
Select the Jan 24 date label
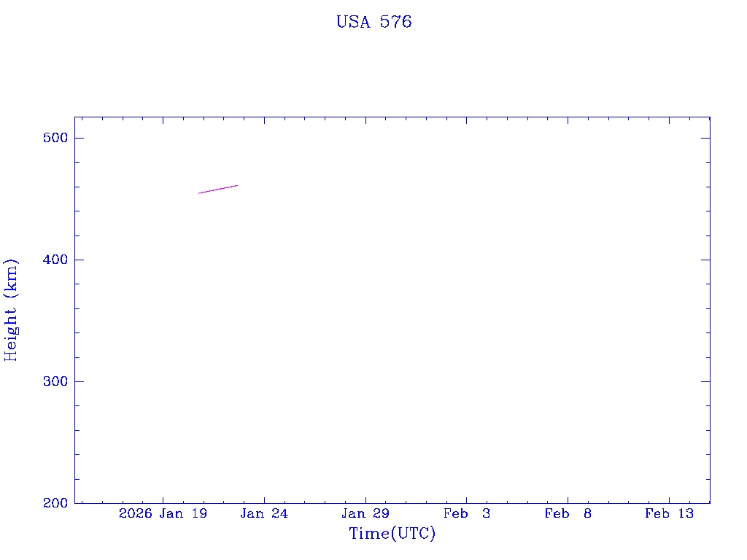click(x=264, y=514)
